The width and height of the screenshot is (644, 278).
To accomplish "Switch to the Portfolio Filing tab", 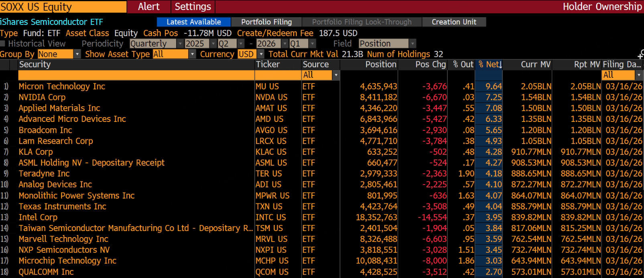I will [266, 22].
